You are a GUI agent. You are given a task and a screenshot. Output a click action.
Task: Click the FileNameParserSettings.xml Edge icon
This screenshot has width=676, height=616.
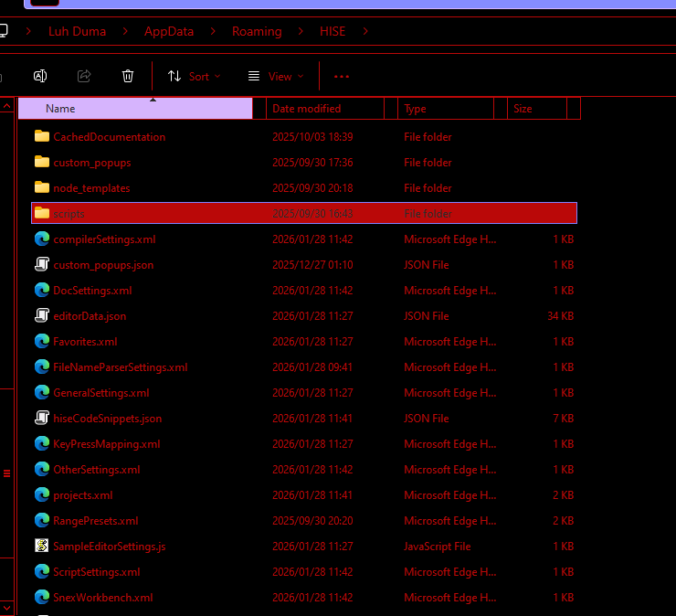pyautogui.click(x=42, y=366)
